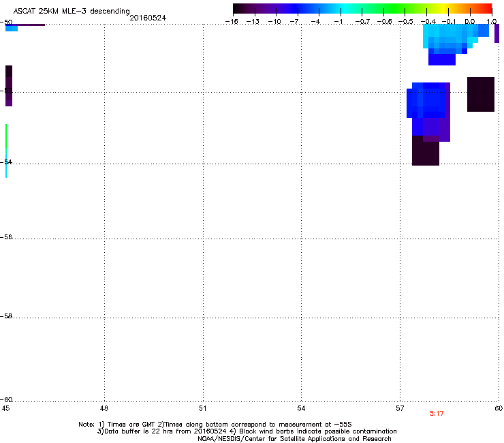This screenshot has height=443, width=504.
Task: Click the longitude label 57
Action: pyautogui.click(x=400, y=408)
